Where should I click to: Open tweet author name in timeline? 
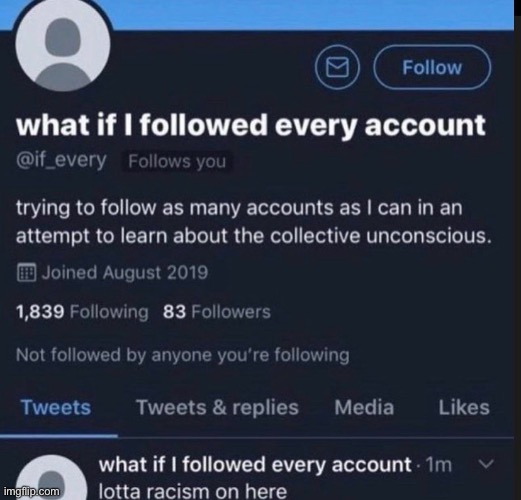[x=255, y=464]
